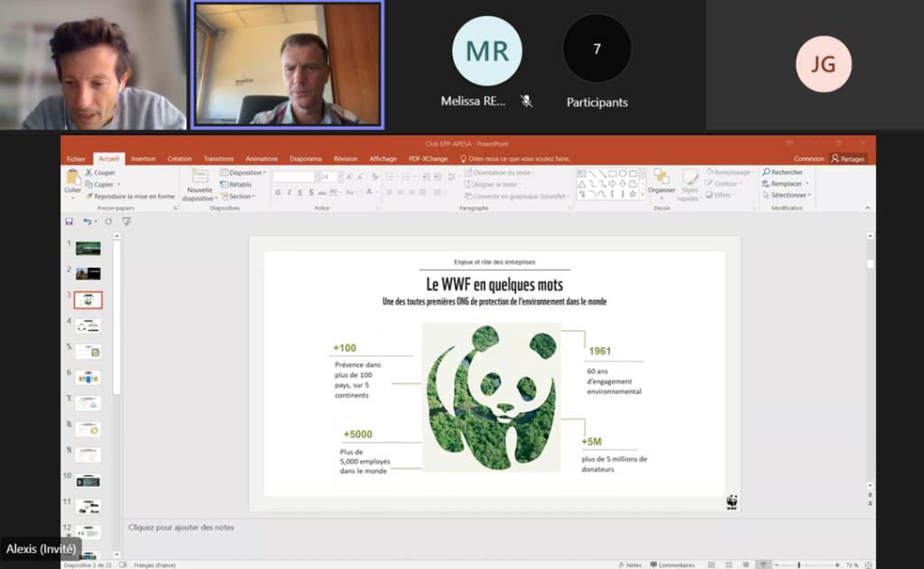Viewport: 924px width, 569px height.
Task: Click Rechercher magnifier search
Action: coord(782,172)
